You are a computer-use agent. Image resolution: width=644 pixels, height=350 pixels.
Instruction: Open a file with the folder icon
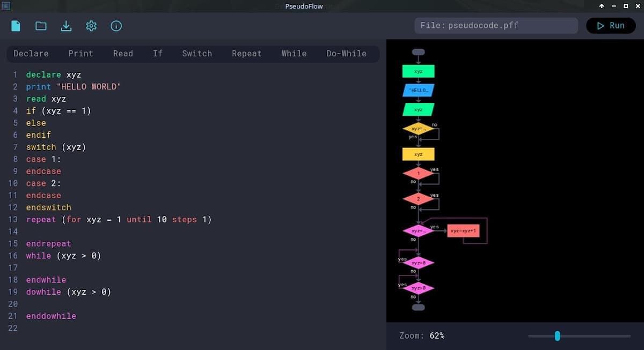click(x=41, y=26)
